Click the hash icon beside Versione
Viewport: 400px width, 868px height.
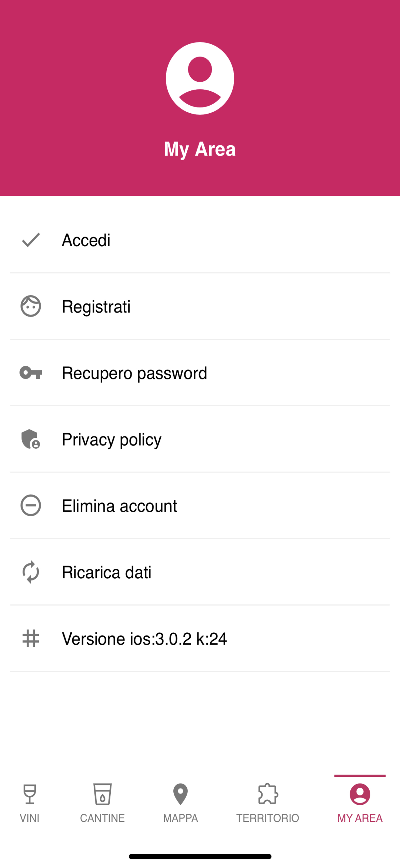pyautogui.click(x=31, y=638)
